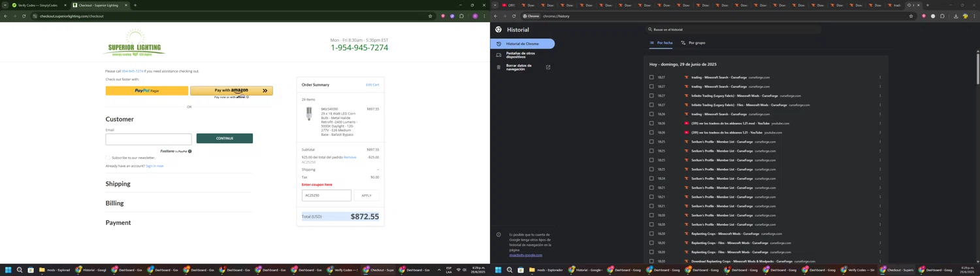Click LED corn bulb product thumbnail
The image size is (980, 276).
[309, 114]
